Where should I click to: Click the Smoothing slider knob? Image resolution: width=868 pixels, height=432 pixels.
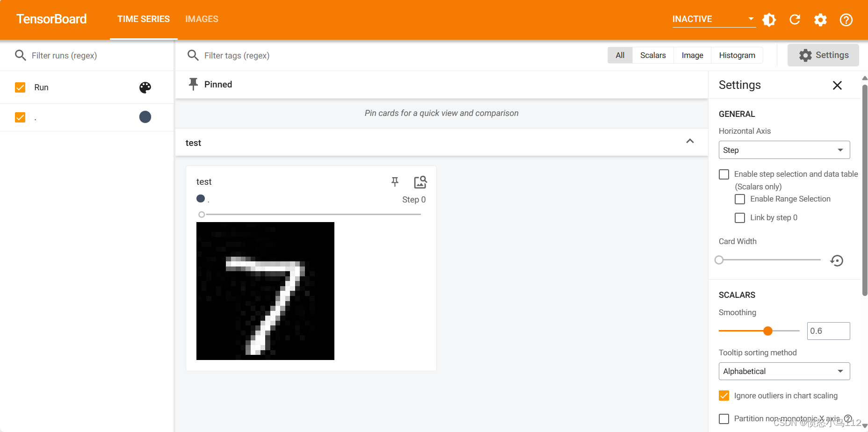pos(767,331)
